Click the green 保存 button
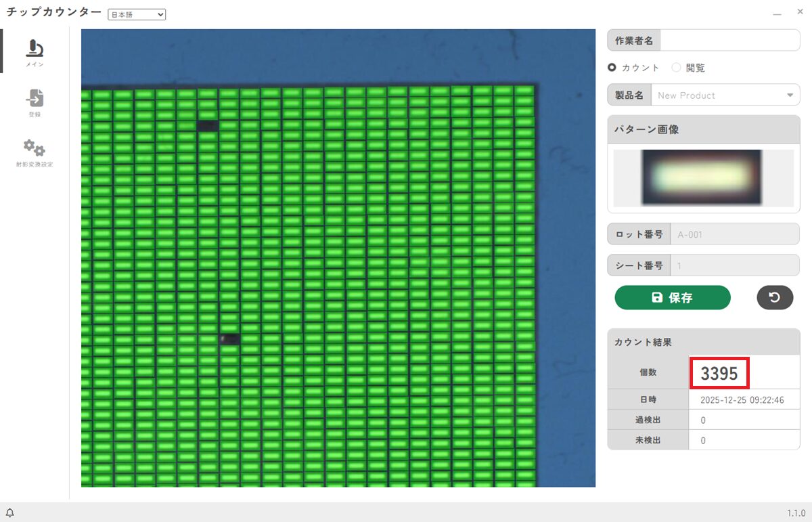Screen dimensions: 812x522 673,298
